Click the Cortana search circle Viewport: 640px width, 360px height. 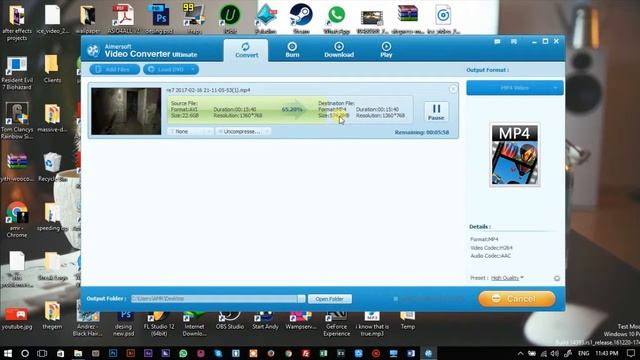[x=25, y=353]
